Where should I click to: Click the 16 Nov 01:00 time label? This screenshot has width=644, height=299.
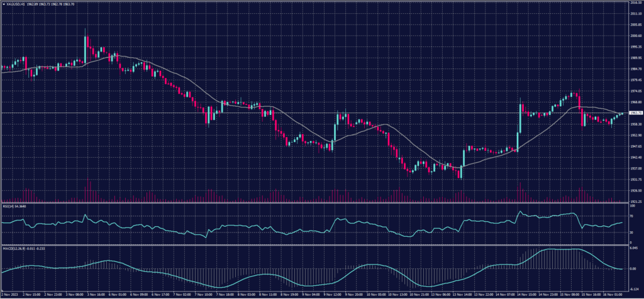(611, 295)
